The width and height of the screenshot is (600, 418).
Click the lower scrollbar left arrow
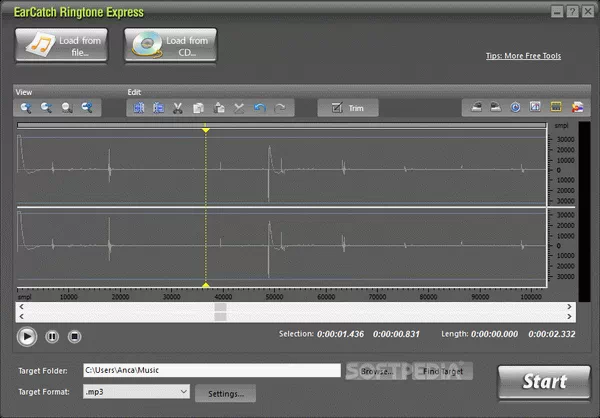(21, 316)
